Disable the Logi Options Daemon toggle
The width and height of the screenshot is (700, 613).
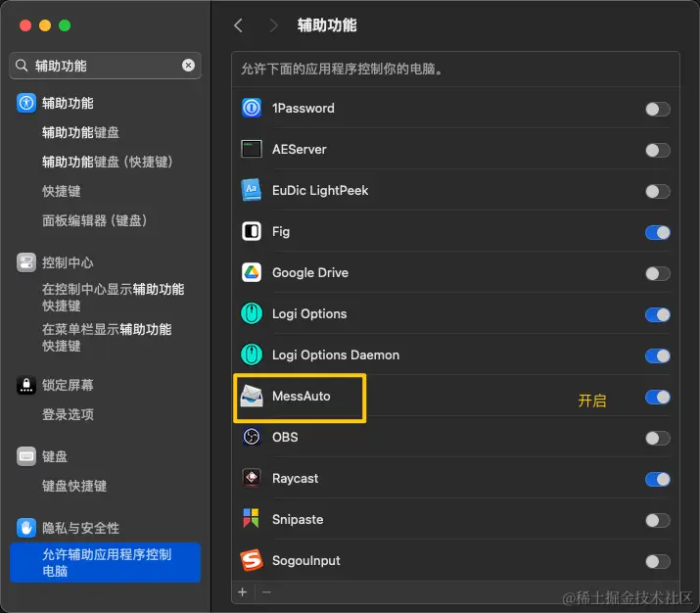coord(658,355)
